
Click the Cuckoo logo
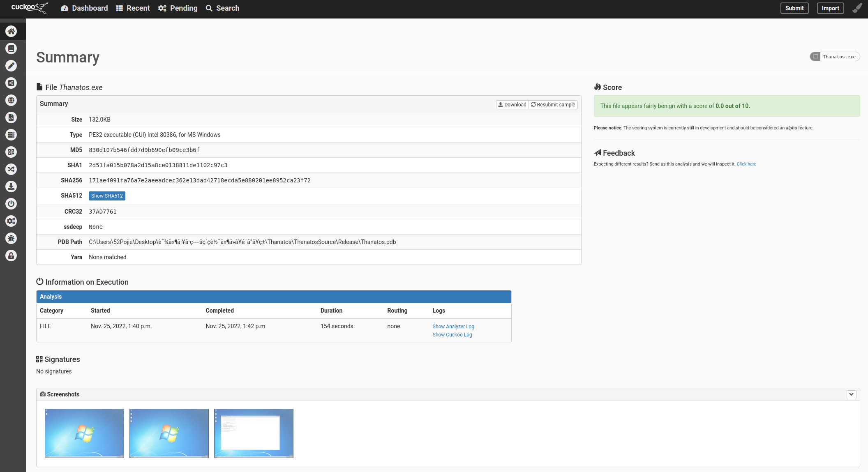[30, 8]
